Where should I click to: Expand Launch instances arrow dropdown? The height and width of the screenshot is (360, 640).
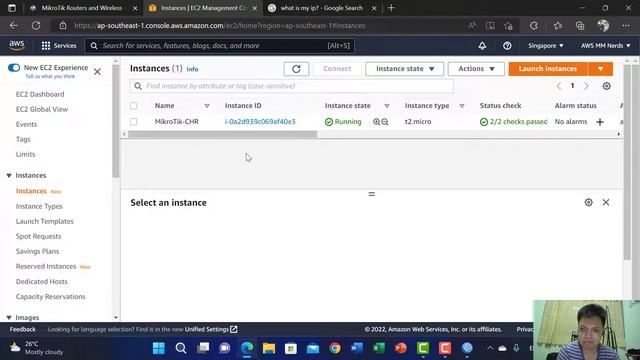600,69
